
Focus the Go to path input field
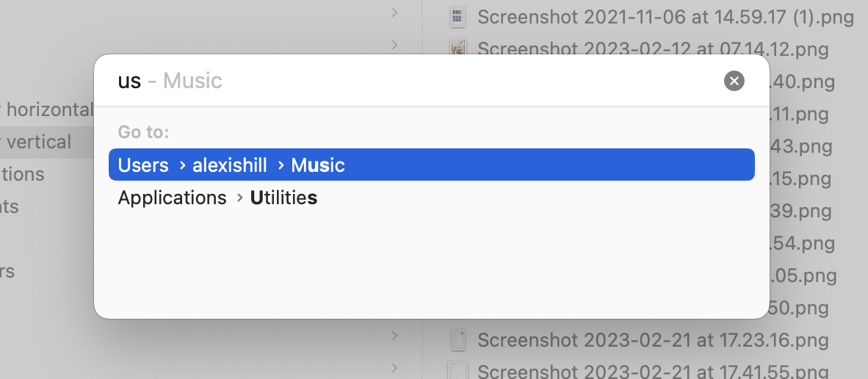pos(411,81)
